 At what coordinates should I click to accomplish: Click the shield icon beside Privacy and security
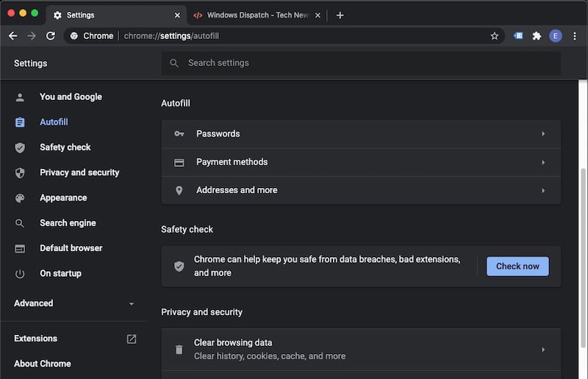click(x=20, y=173)
